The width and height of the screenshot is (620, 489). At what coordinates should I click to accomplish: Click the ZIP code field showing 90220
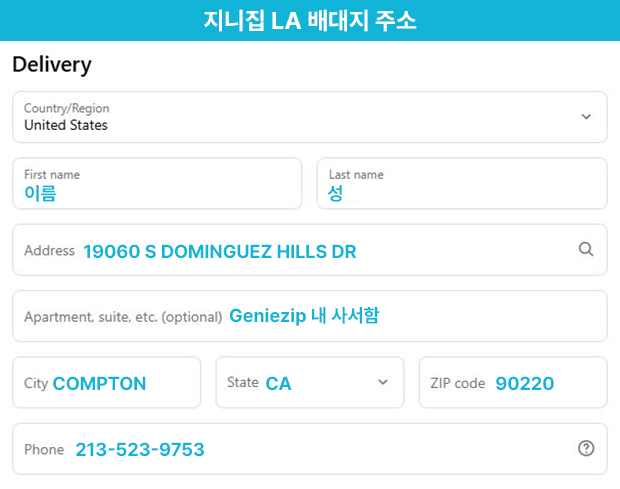pyautogui.click(x=513, y=382)
